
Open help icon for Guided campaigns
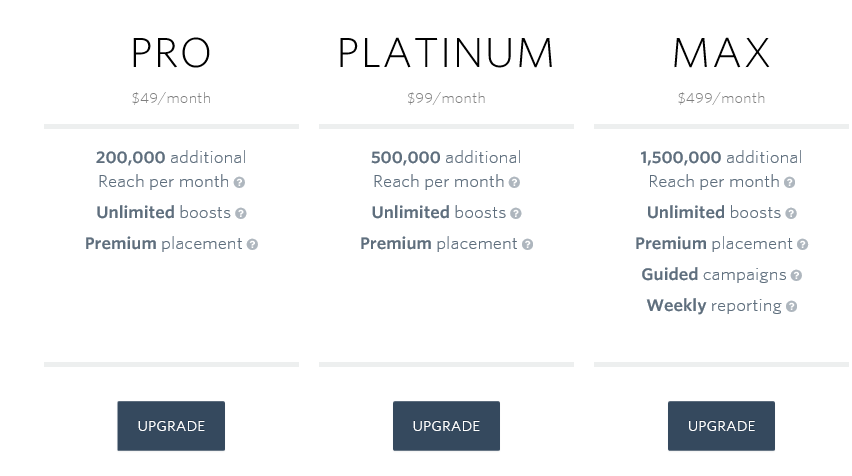coord(796,275)
